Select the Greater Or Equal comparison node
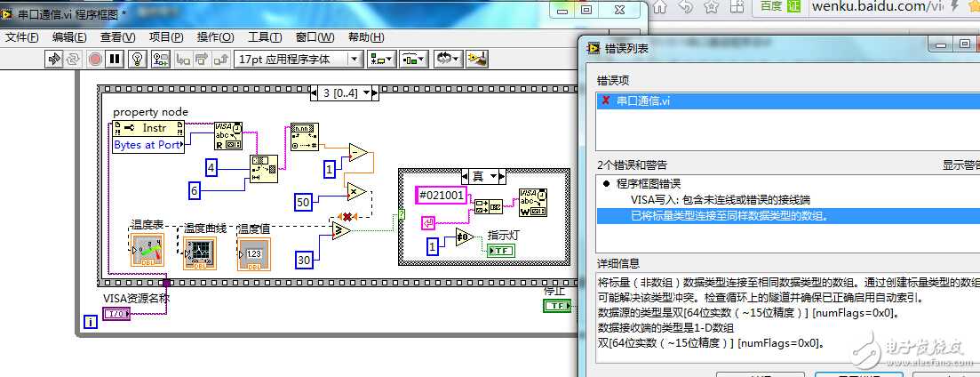The height and width of the screenshot is (377, 980). click(x=342, y=230)
